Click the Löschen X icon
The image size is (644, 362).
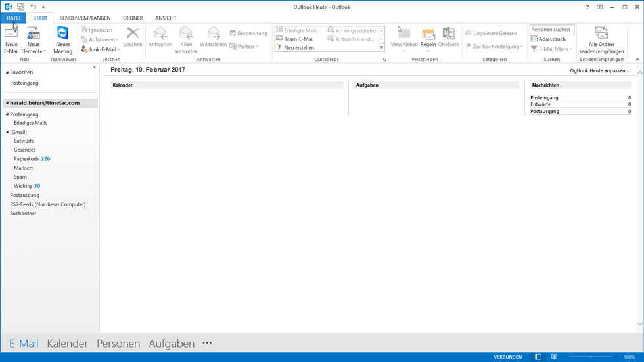[x=133, y=34]
